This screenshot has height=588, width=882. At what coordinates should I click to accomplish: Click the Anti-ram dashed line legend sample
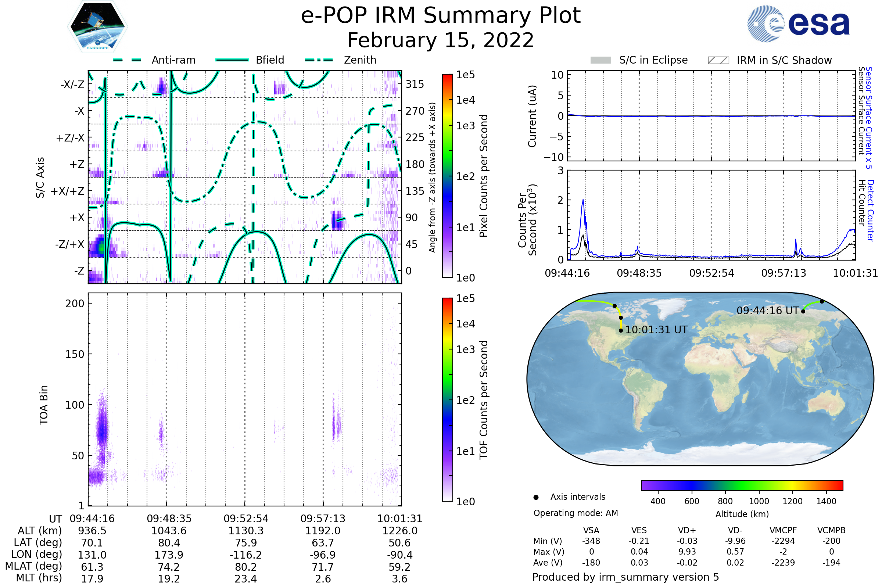128,60
